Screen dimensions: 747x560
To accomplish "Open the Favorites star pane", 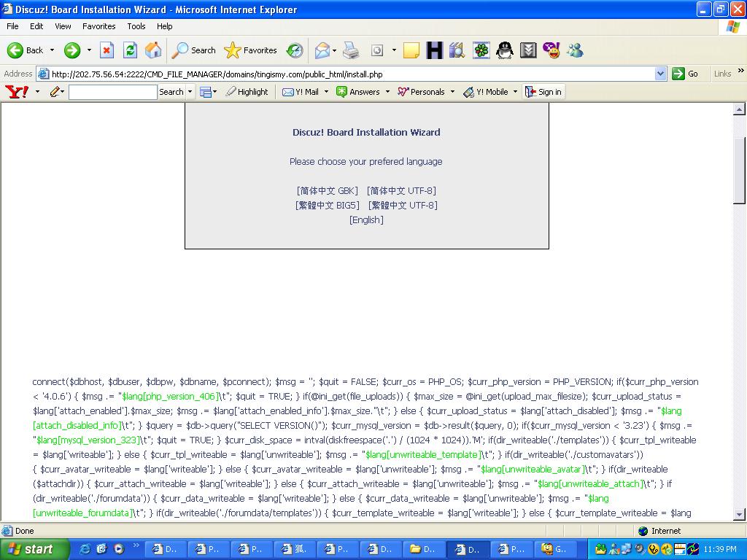I will click(x=251, y=50).
